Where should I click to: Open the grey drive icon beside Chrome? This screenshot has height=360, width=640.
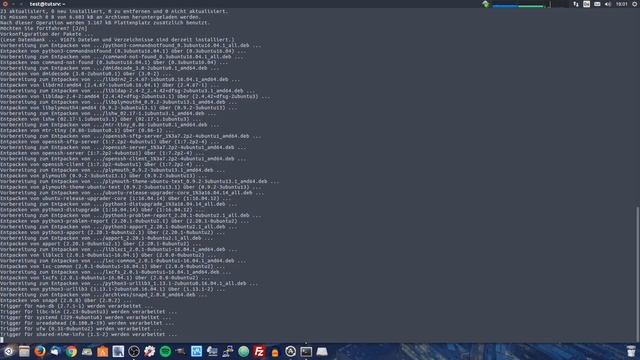87,351
